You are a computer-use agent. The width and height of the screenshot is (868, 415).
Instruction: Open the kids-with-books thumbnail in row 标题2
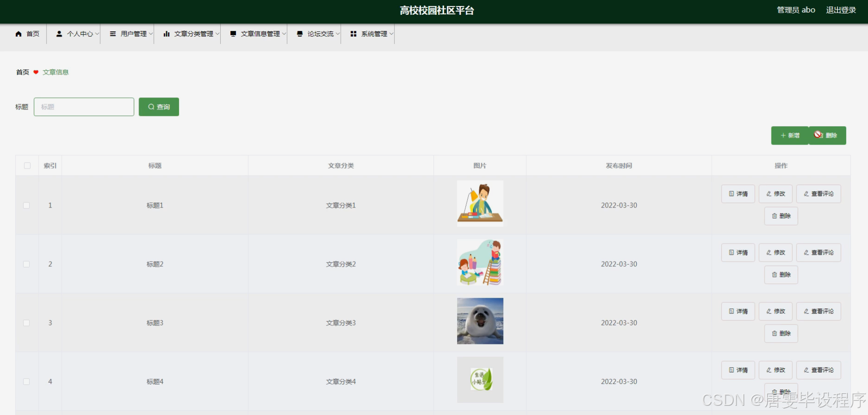[480, 262]
